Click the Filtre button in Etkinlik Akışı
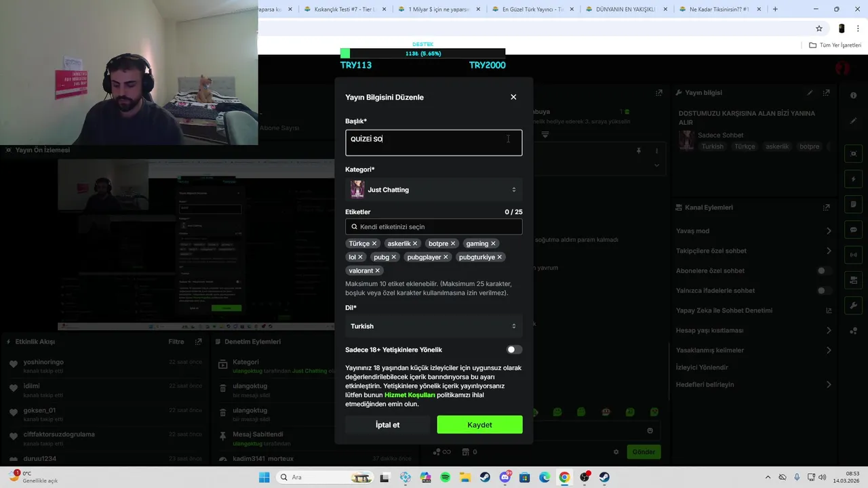Image resolution: width=868 pixels, height=488 pixels. (x=176, y=342)
